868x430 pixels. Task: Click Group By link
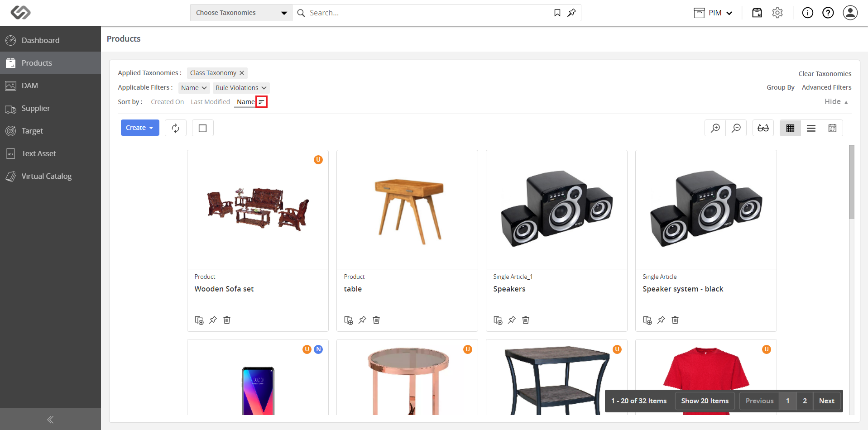tap(780, 87)
